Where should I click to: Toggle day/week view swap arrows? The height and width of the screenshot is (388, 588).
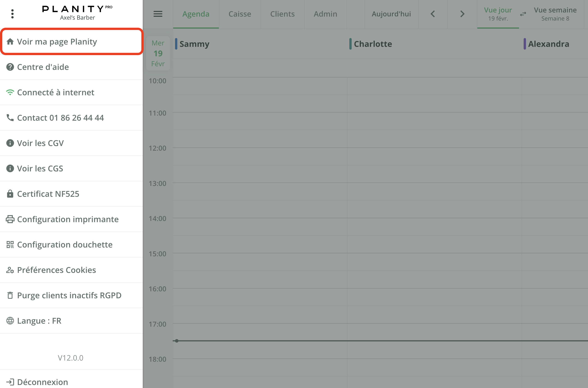click(x=523, y=14)
